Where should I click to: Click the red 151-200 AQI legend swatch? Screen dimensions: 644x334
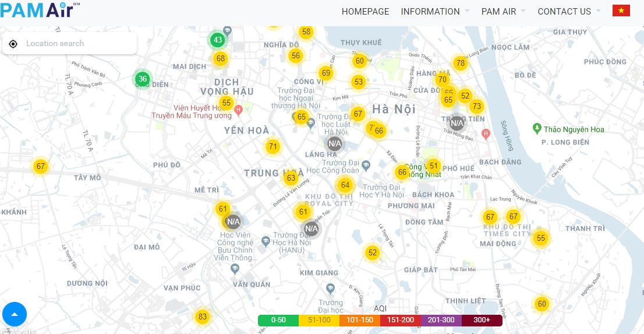(x=400, y=320)
